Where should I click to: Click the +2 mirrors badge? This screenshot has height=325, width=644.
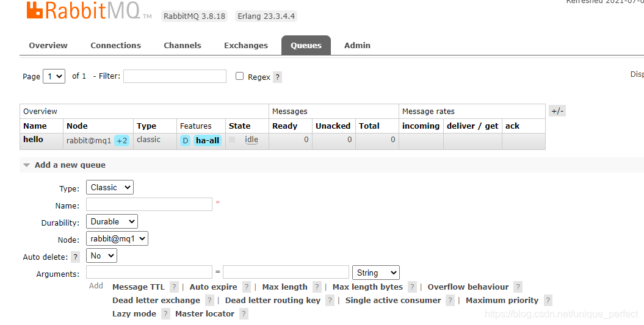coord(121,141)
